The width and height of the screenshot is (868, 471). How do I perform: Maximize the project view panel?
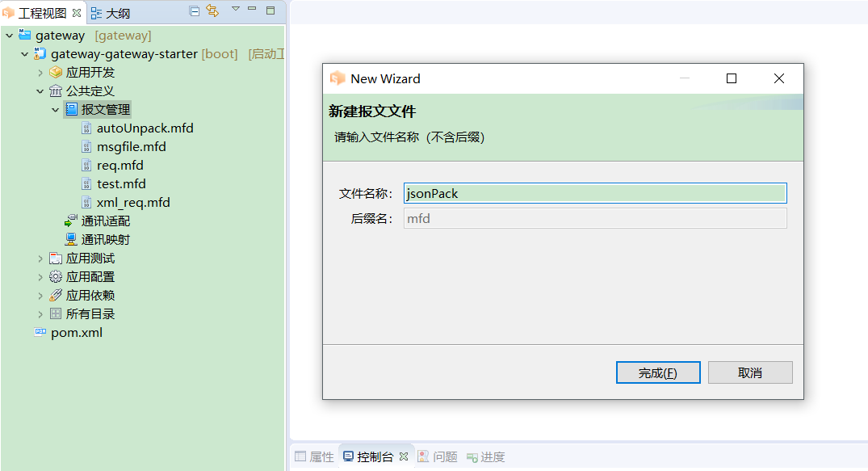pyautogui.click(x=270, y=11)
